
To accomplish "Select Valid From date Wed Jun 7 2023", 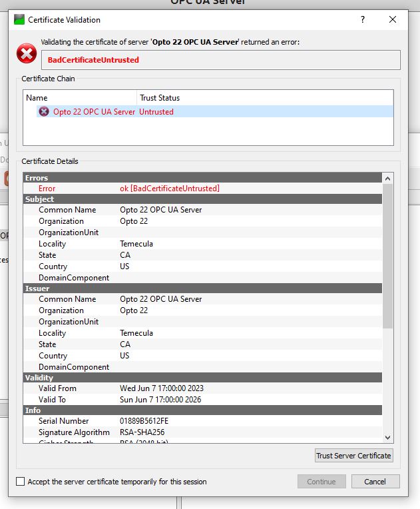I will (162, 388).
